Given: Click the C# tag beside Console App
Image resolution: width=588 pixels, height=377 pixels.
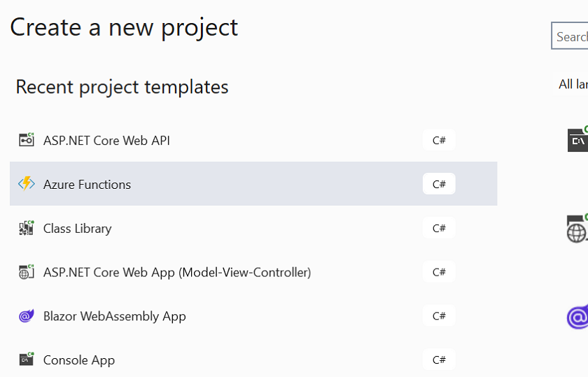Looking at the screenshot, I should 439,360.
